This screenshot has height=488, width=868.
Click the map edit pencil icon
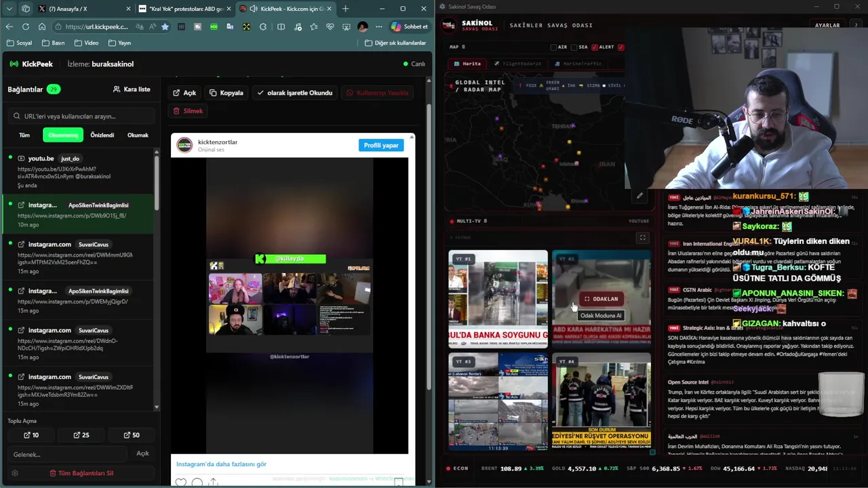[639, 196]
